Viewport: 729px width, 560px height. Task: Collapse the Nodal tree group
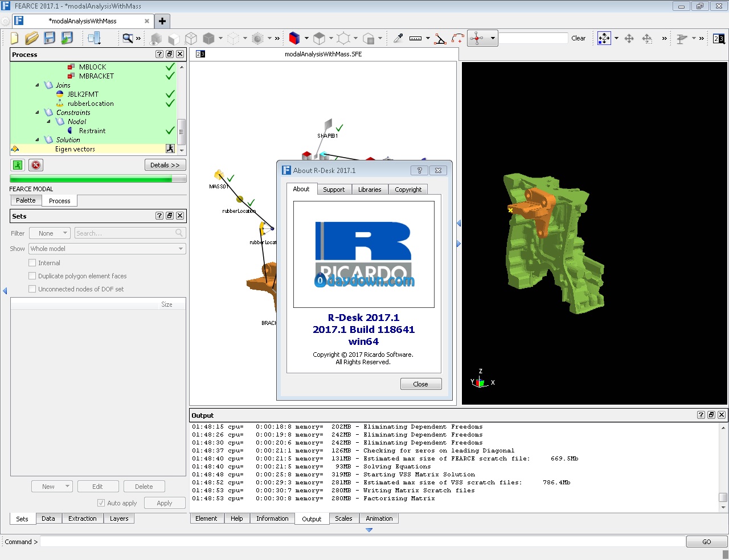(49, 121)
